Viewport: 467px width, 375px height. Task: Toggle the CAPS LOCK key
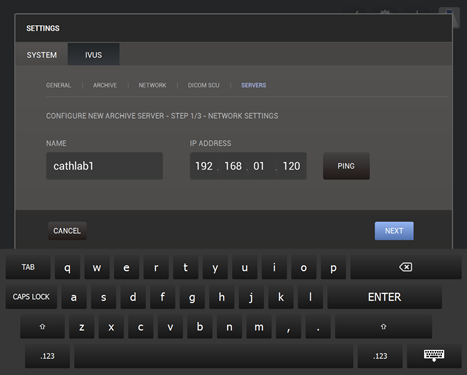31,297
